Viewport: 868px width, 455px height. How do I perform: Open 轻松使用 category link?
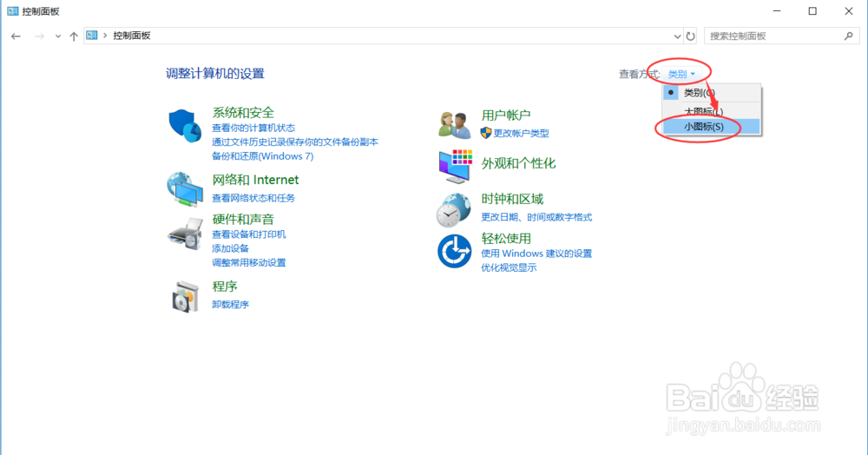pos(506,239)
